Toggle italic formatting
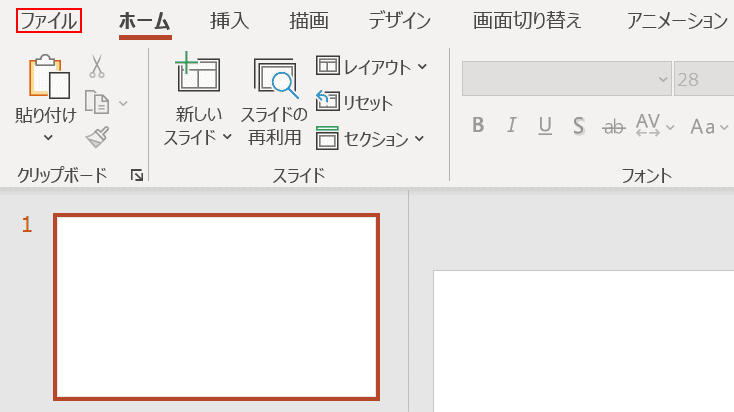The height and width of the screenshot is (412, 734). (x=512, y=125)
